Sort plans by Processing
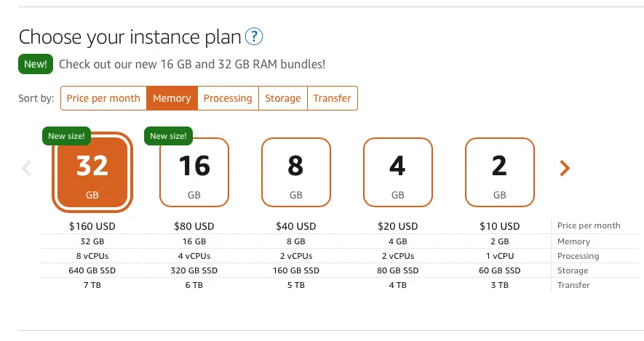The height and width of the screenshot is (341, 644). (x=228, y=98)
